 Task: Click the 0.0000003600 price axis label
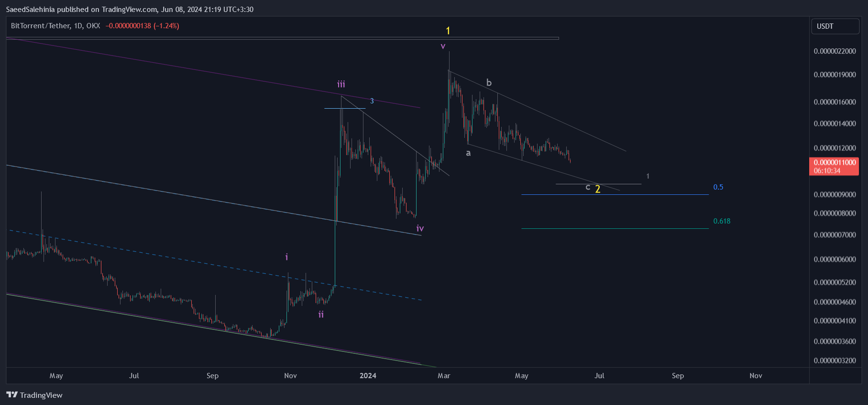tap(835, 341)
